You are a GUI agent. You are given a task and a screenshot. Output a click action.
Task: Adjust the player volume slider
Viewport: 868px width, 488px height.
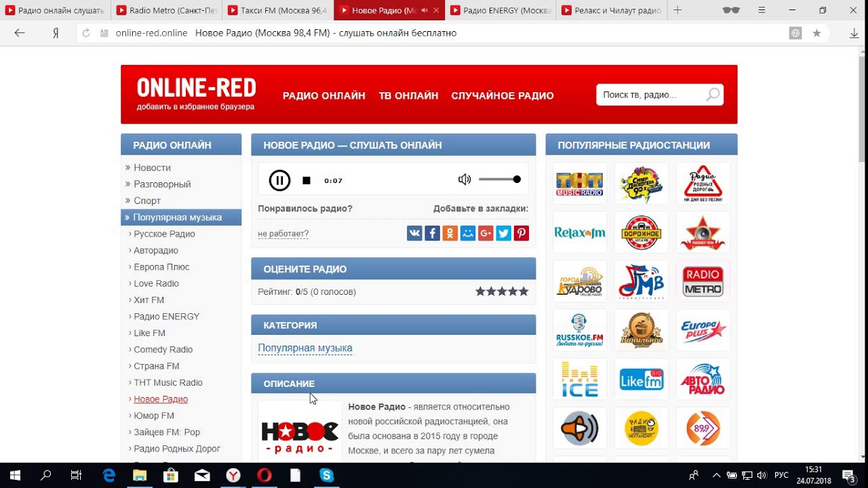pyautogui.click(x=500, y=180)
